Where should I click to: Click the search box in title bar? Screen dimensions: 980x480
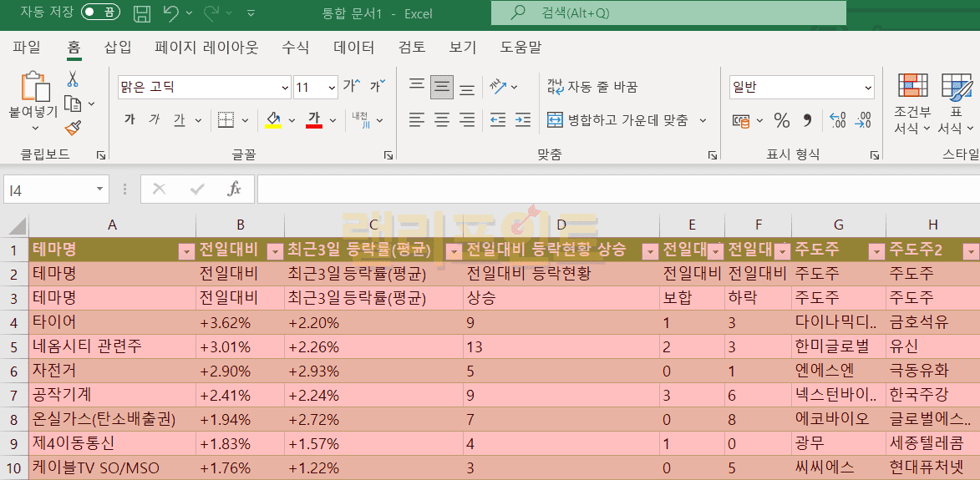point(668,13)
